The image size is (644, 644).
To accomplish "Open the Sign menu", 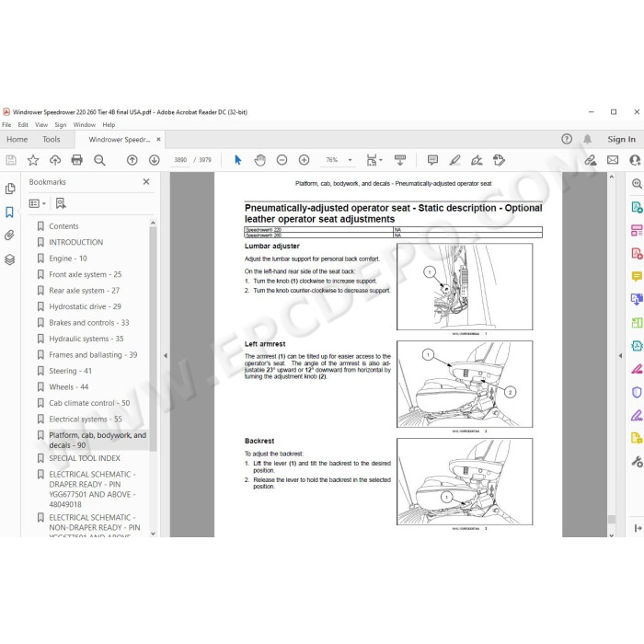I will pyautogui.click(x=61, y=124).
